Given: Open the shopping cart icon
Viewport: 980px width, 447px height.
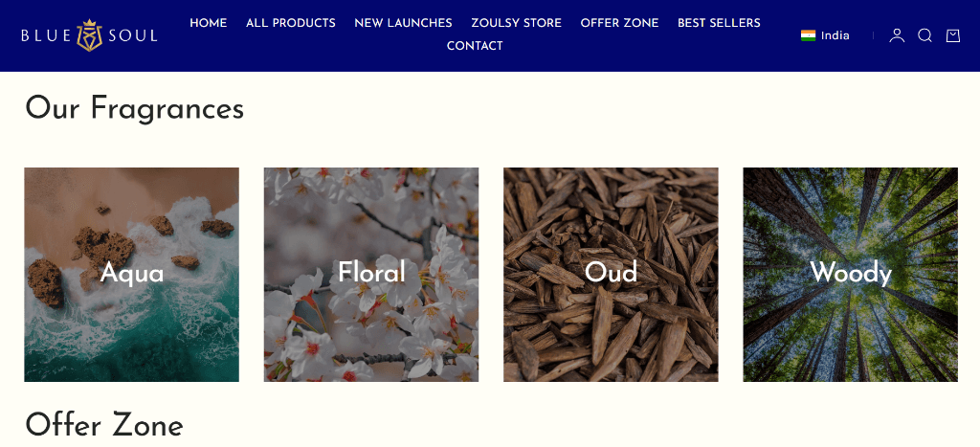Looking at the screenshot, I should click(953, 35).
